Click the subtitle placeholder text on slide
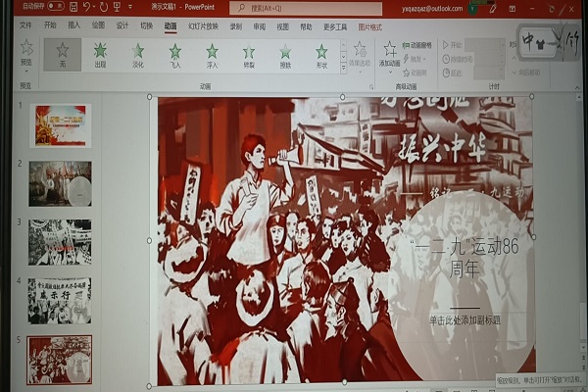 [465, 319]
